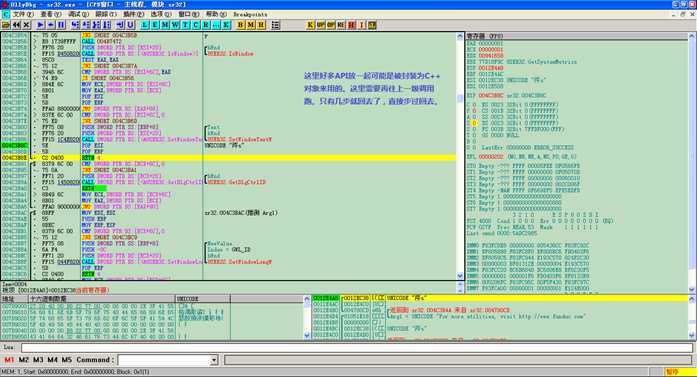Open the 窗口(W) menu

point(189,14)
